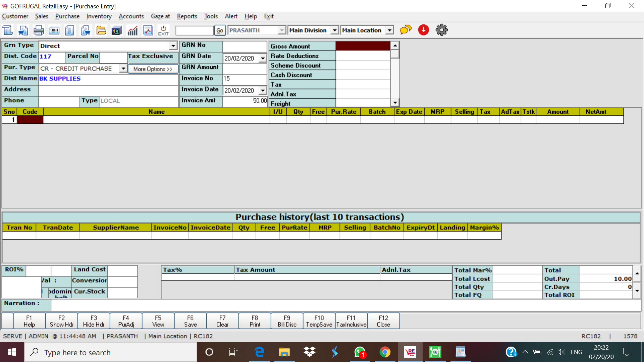Image resolution: width=644 pixels, height=362 pixels.
Task: Open the Inventory menu
Action: (99, 16)
